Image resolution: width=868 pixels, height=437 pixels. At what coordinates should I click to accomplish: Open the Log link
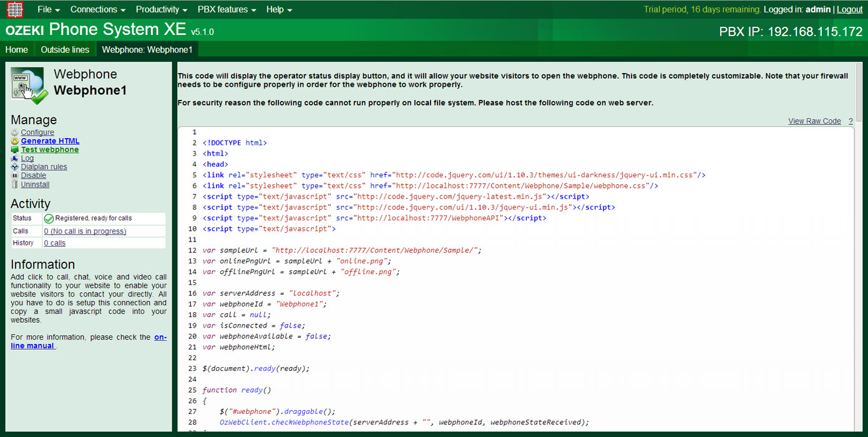click(x=27, y=159)
